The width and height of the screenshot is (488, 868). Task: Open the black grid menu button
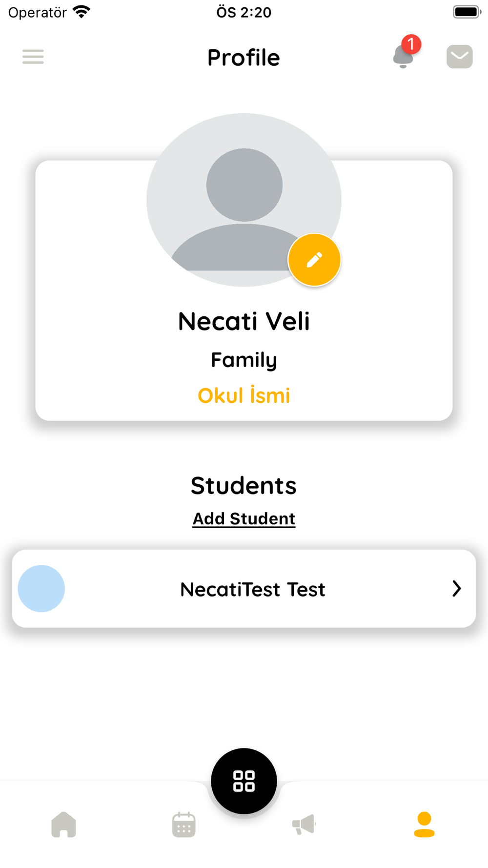(244, 781)
